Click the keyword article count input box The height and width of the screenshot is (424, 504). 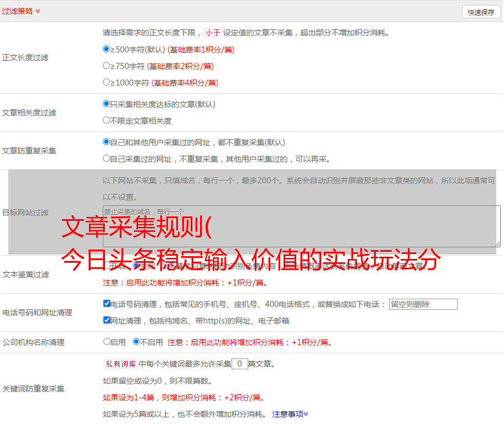pos(239,364)
